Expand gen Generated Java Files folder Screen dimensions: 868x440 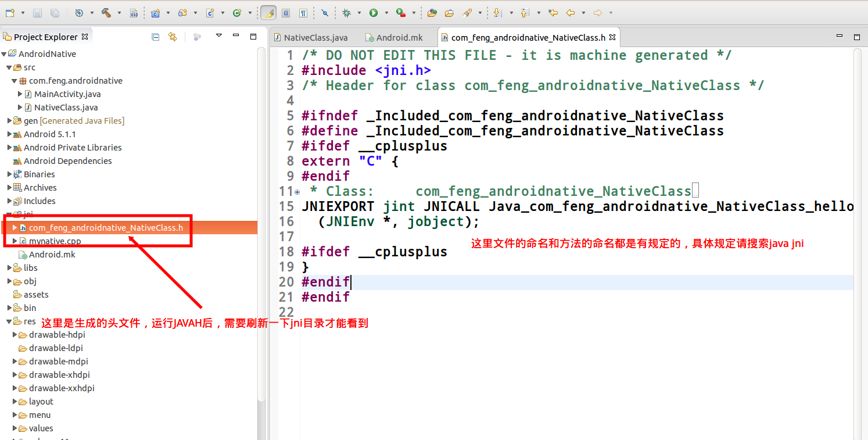pos(9,121)
